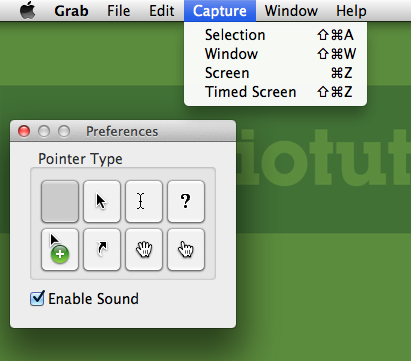The width and height of the screenshot is (411, 361).
Task: Select the Screen capture menu item
Action: coord(275,73)
